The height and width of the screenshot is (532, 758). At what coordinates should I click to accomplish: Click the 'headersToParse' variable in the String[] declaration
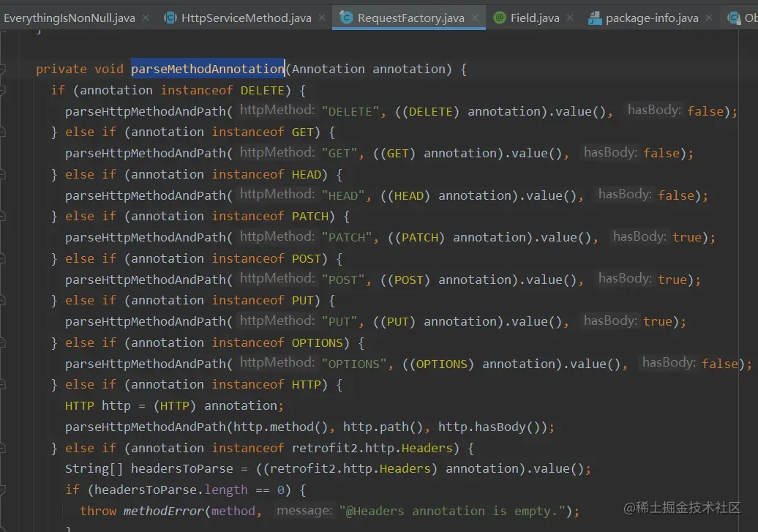coord(181,468)
